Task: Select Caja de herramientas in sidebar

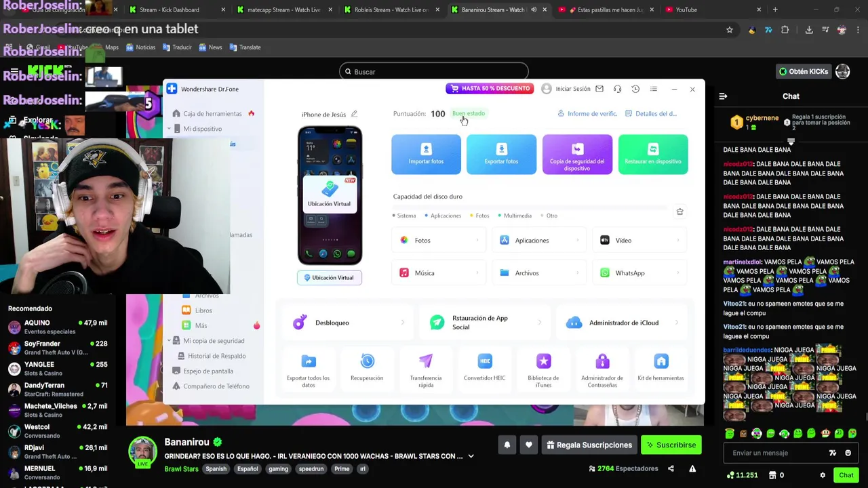Action: [212, 114]
